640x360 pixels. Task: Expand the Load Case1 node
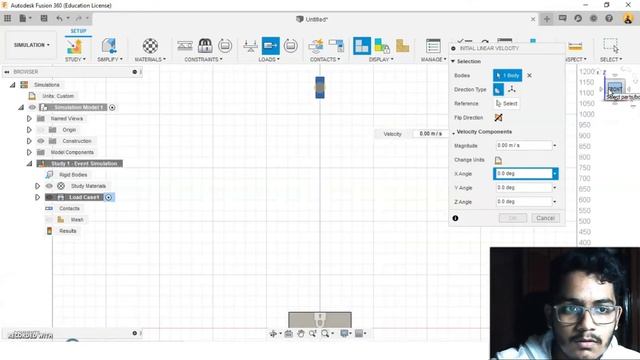(x=37, y=198)
